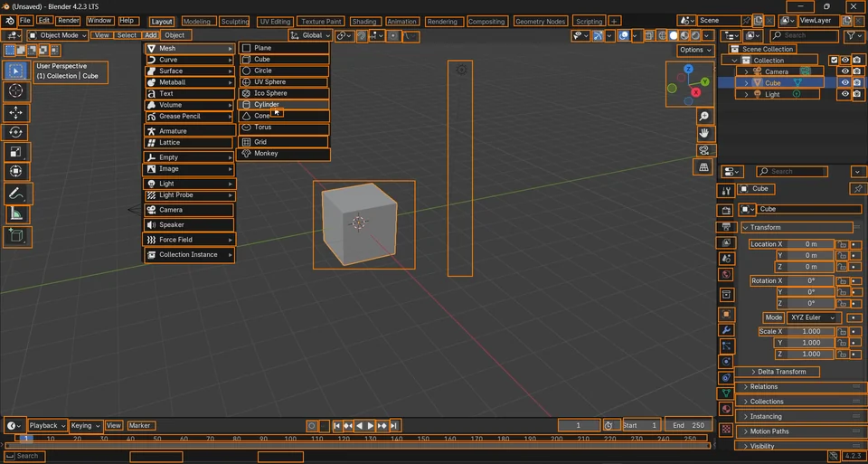
Task: Click the Blender logo menu icon
Action: point(9,21)
